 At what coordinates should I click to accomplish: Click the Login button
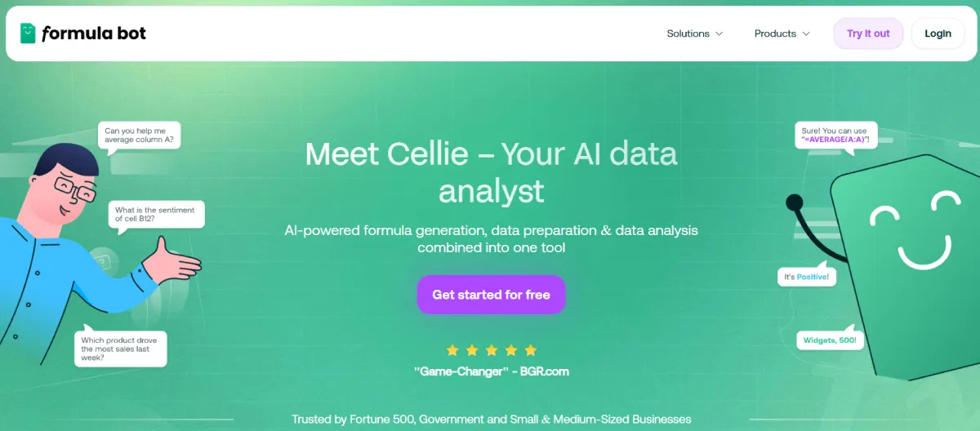point(938,33)
